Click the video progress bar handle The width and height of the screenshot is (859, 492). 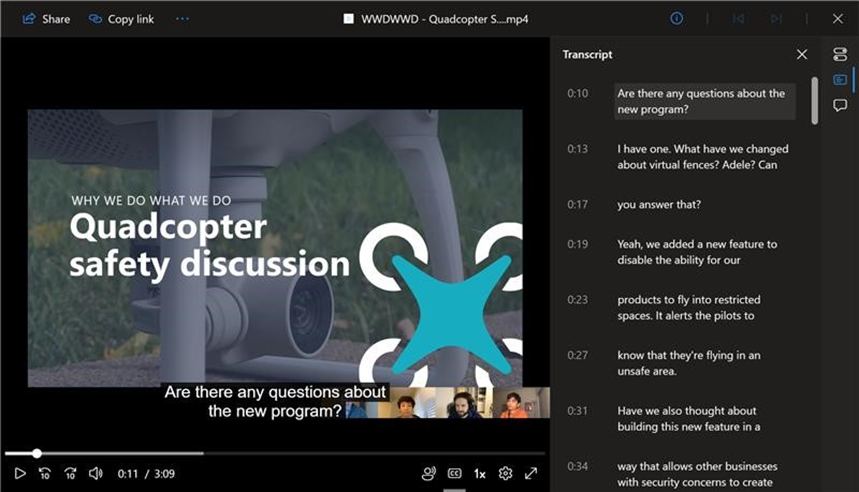[37, 454]
